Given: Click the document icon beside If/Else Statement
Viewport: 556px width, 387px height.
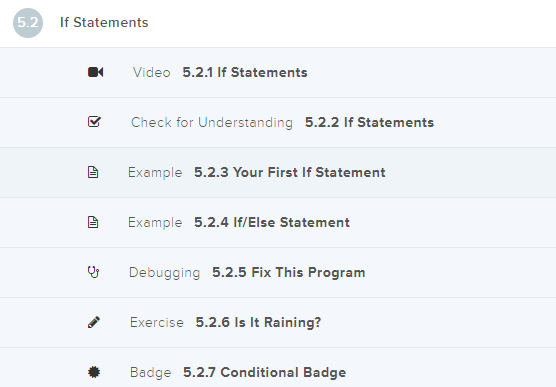Looking at the screenshot, I should pyautogui.click(x=93, y=222).
